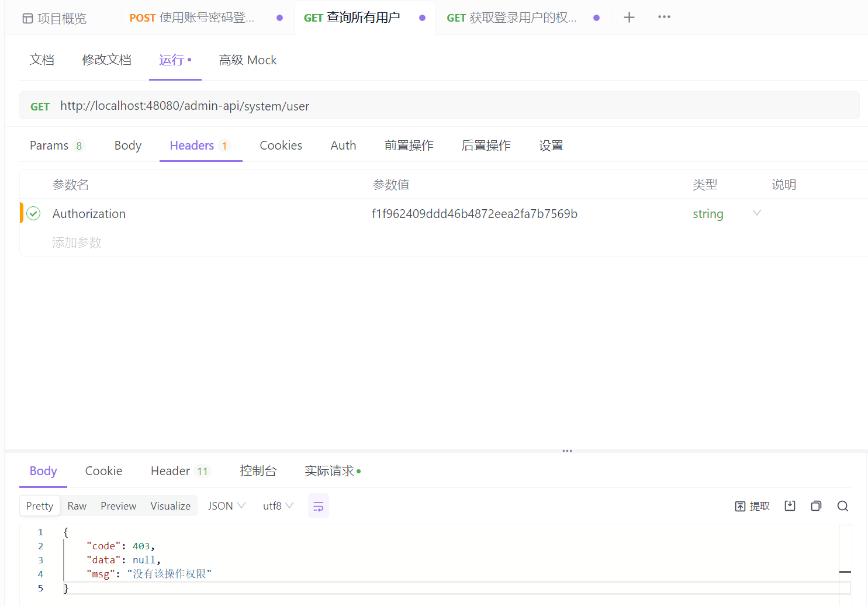Viewport: 868px width, 606px height.
Task: Click the 参数值 column header
Action: (x=391, y=185)
